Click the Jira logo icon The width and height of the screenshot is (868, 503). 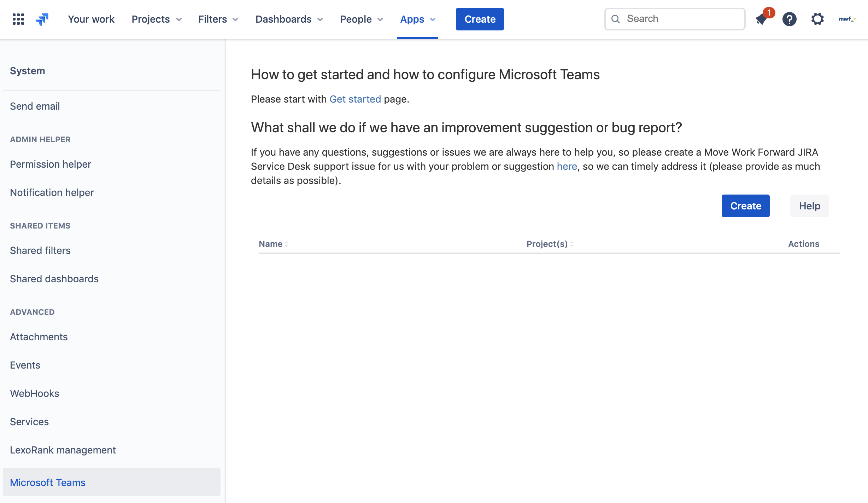[42, 19]
